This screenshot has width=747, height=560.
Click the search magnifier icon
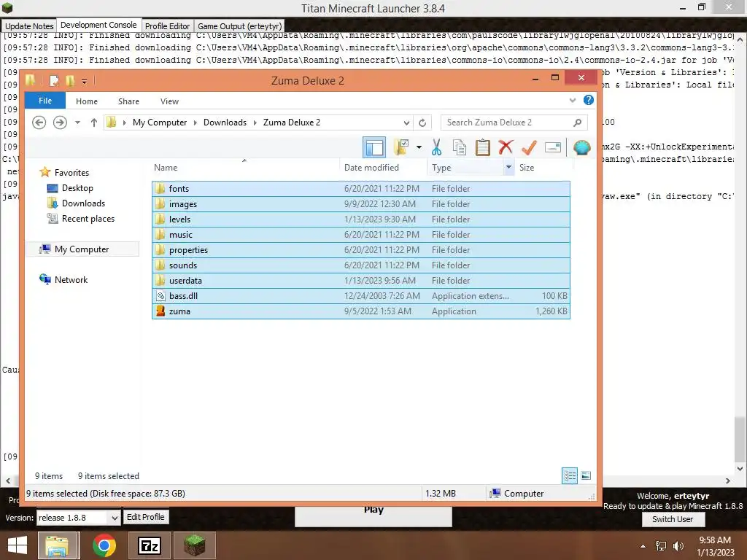pyautogui.click(x=578, y=122)
